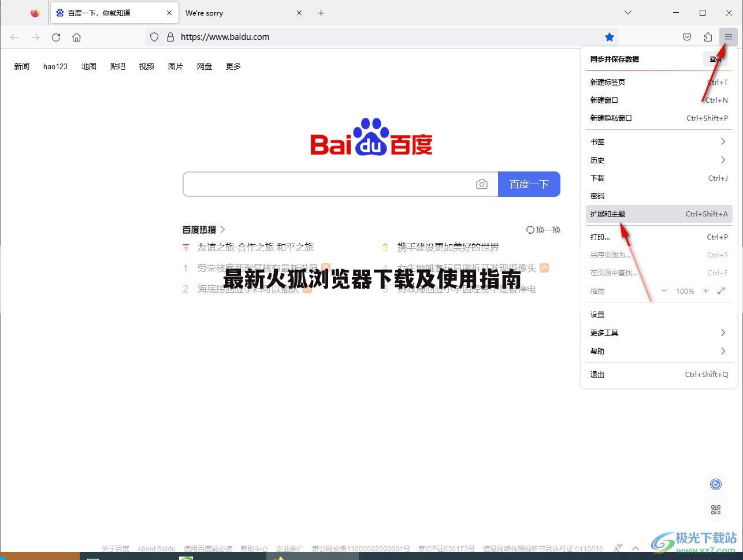Toggle the blue bookmark star icon

(x=610, y=37)
